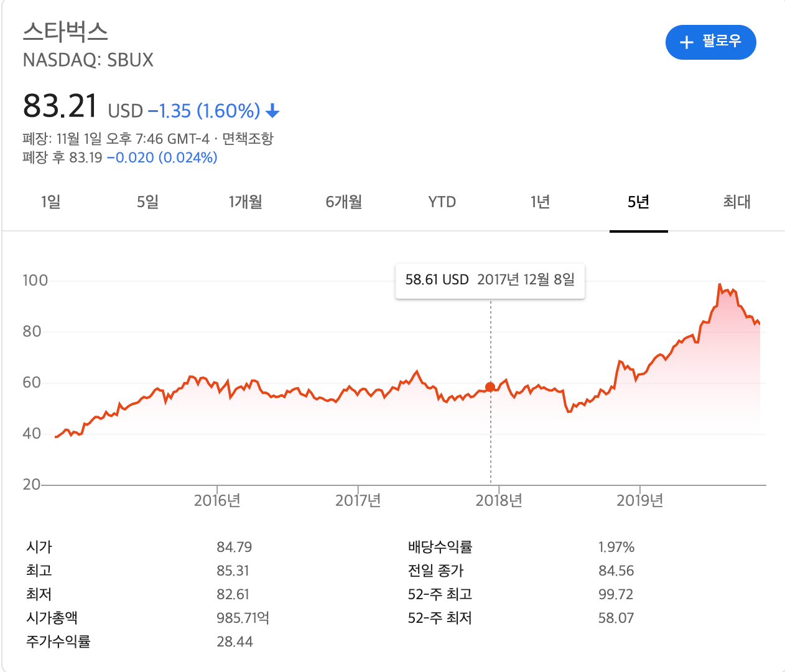Switch to the 1개월 tab
The width and height of the screenshot is (785, 672).
245,202
